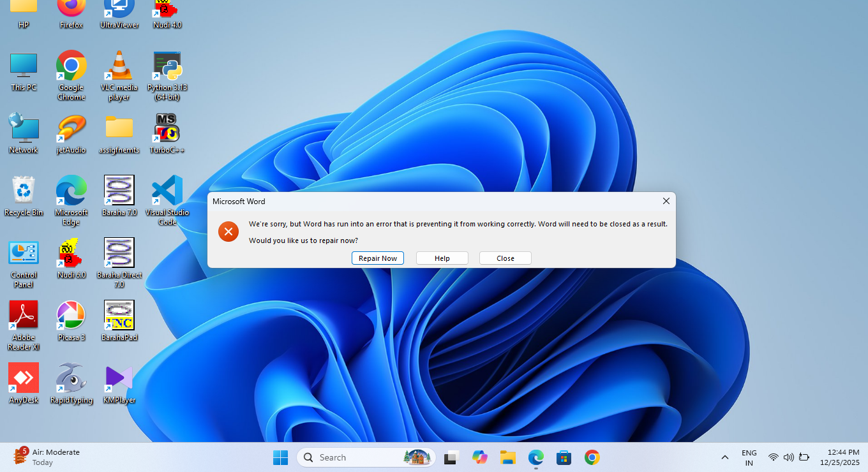The height and width of the screenshot is (472, 868).
Task: Launch Microsoft Store from the taskbar
Action: [x=564, y=457]
